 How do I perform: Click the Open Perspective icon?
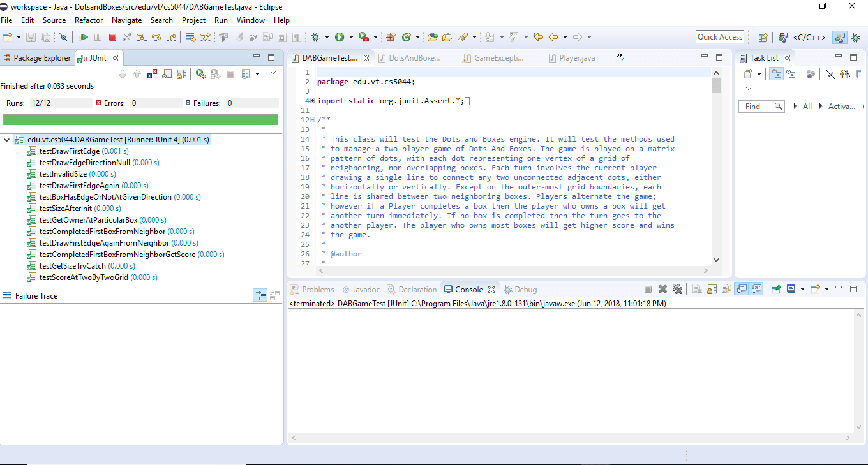pos(763,38)
